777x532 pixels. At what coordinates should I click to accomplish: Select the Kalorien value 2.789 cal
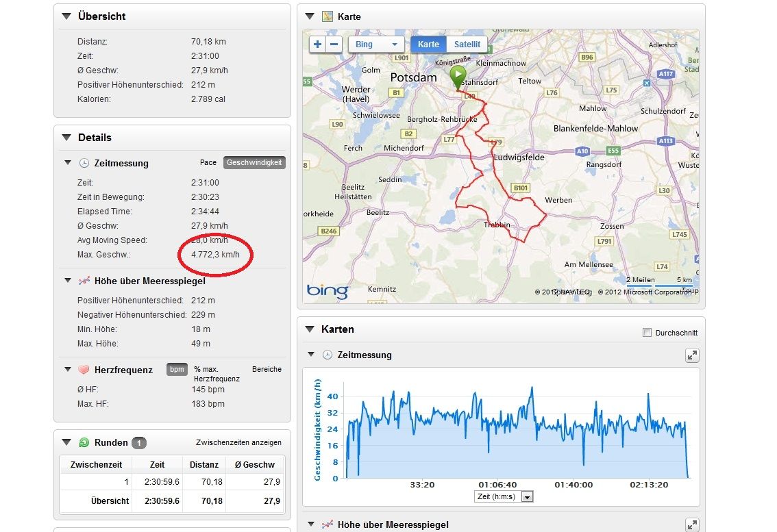coord(208,99)
